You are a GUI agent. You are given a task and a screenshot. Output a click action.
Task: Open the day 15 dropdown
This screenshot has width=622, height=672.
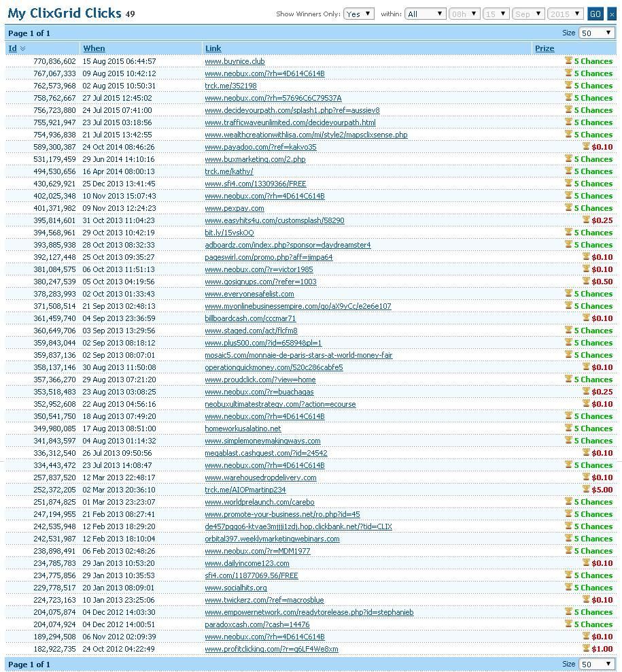click(496, 14)
